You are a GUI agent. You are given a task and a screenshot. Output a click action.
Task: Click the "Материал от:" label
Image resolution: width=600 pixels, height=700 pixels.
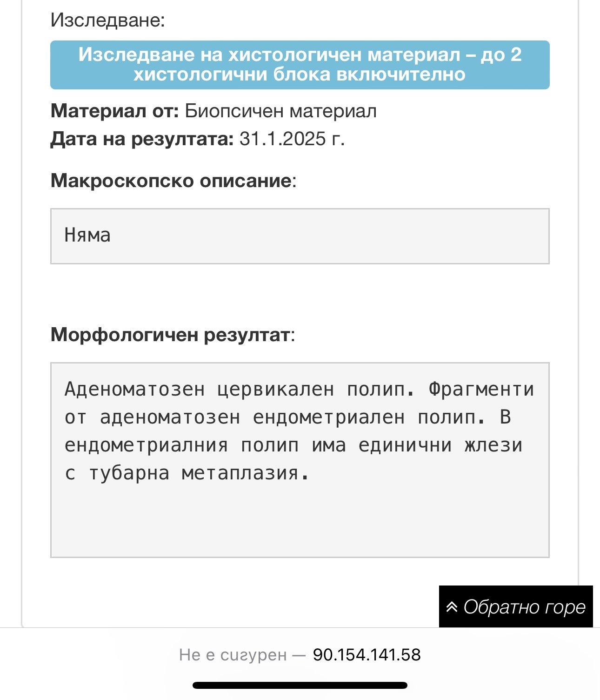tap(114, 111)
